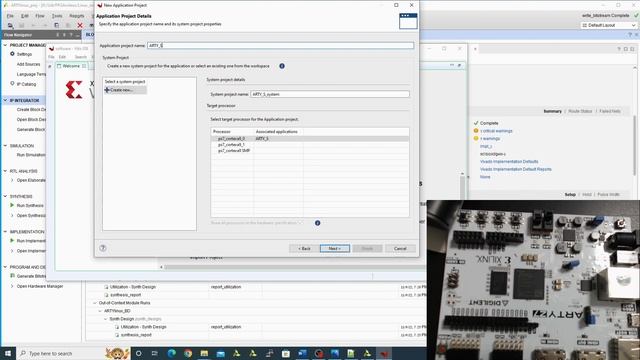The image size is (640, 360).
Task: Open critical warnings link
Action: 496,131
